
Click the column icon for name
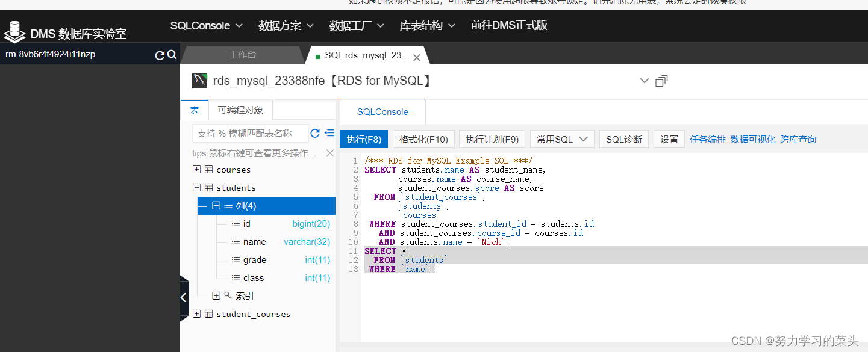236,242
